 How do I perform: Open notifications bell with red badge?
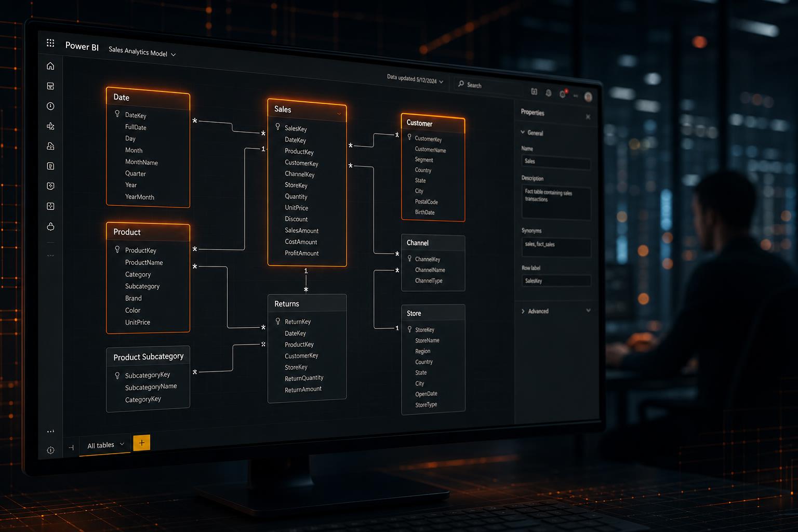pos(563,94)
